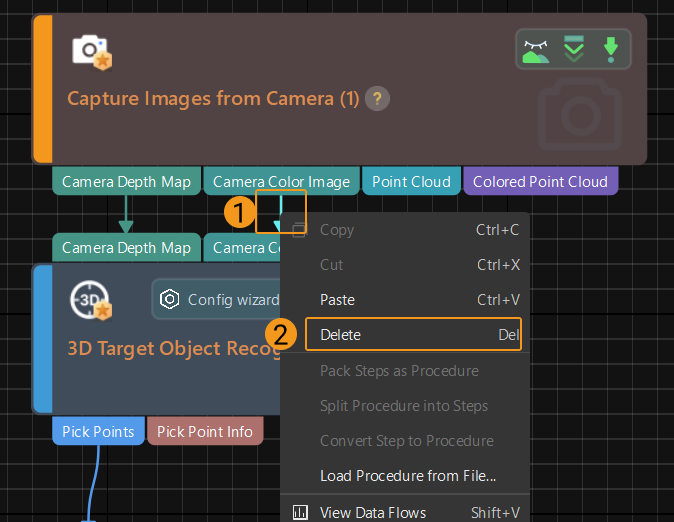Click the orange number 1 callout marker
The image size is (674, 522).
tap(238, 212)
